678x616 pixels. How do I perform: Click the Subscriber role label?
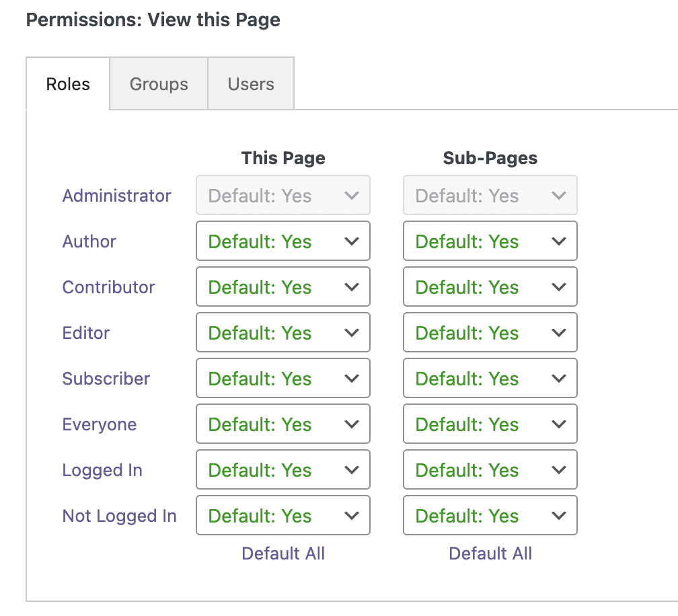106,379
